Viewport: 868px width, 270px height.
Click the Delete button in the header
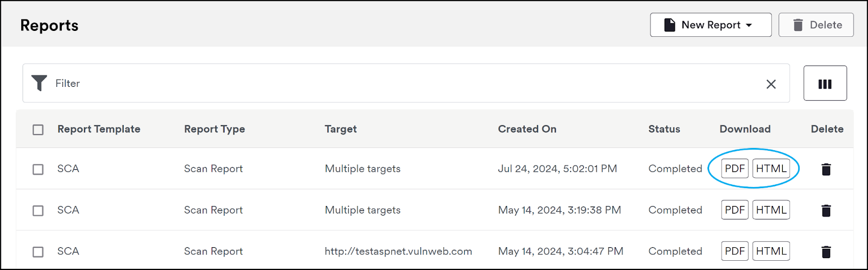tap(816, 25)
